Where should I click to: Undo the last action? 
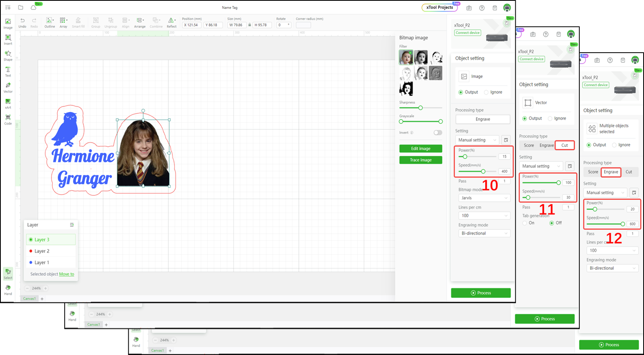click(x=23, y=23)
